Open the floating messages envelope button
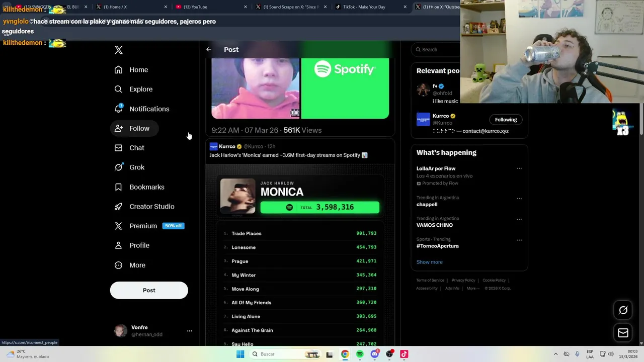The width and height of the screenshot is (644, 362). click(623, 333)
